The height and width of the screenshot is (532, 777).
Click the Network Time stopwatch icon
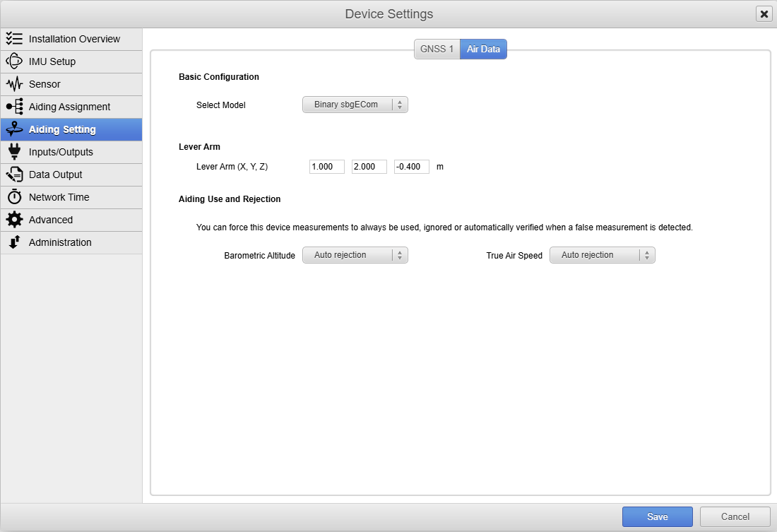[x=14, y=197]
